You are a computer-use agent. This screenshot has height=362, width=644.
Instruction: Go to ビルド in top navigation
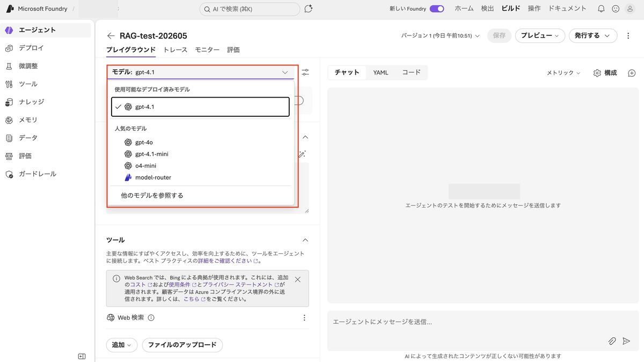(x=511, y=9)
